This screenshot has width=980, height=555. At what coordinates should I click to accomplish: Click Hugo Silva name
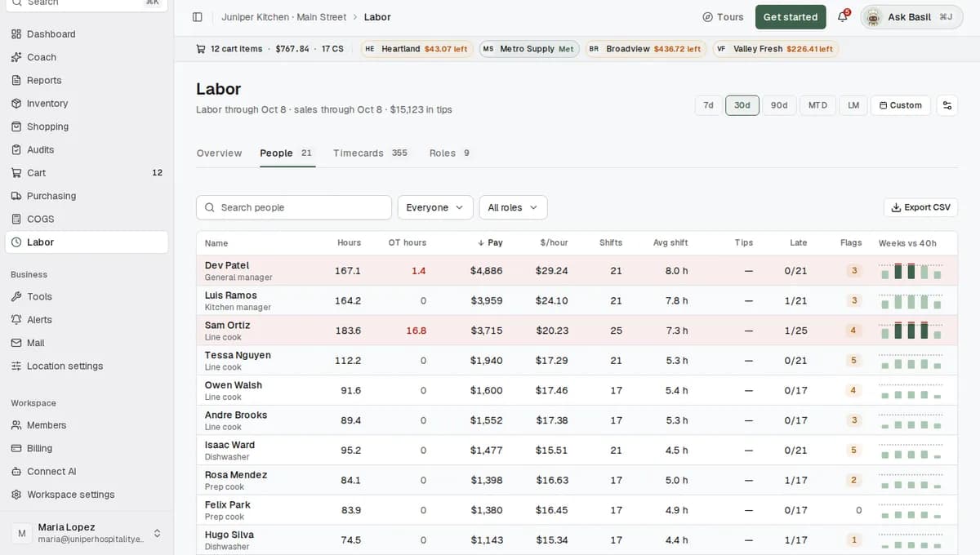tap(229, 535)
